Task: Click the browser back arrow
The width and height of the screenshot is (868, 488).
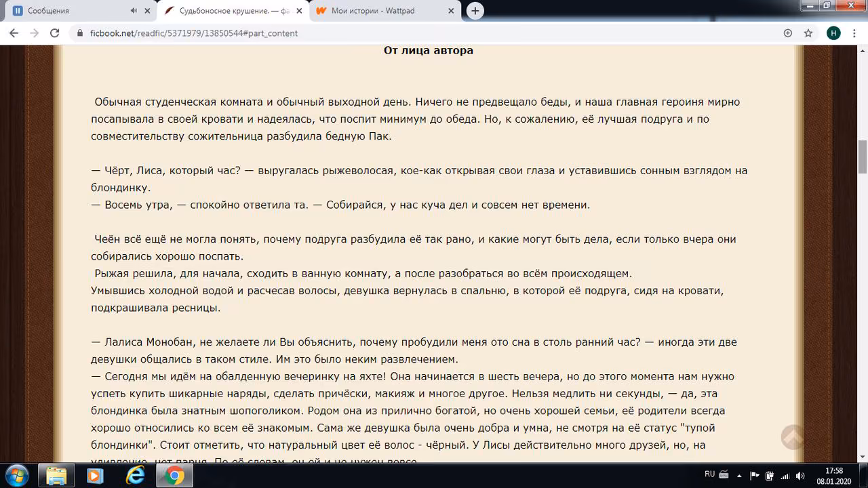Action: 14,33
